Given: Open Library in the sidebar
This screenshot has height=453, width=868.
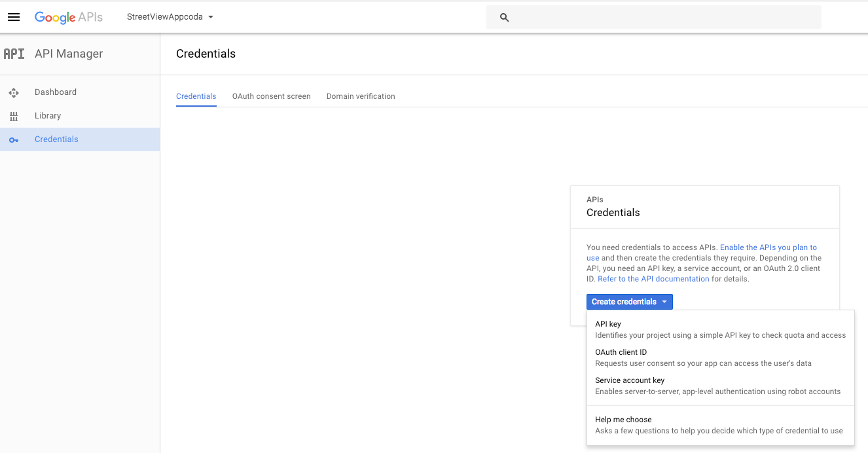Looking at the screenshot, I should [x=48, y=116].
